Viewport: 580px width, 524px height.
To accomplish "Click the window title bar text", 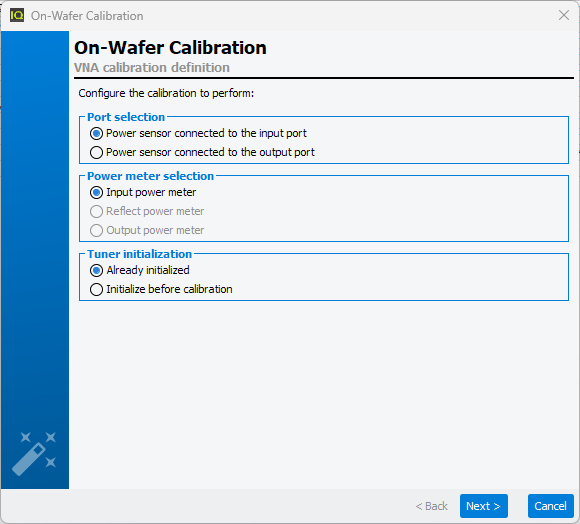I will (x=87, y=16).
